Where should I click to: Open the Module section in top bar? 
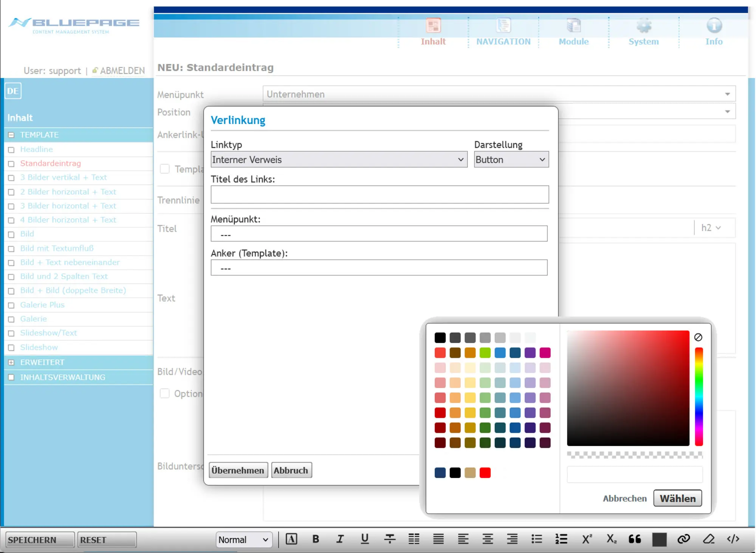point(574,32)
